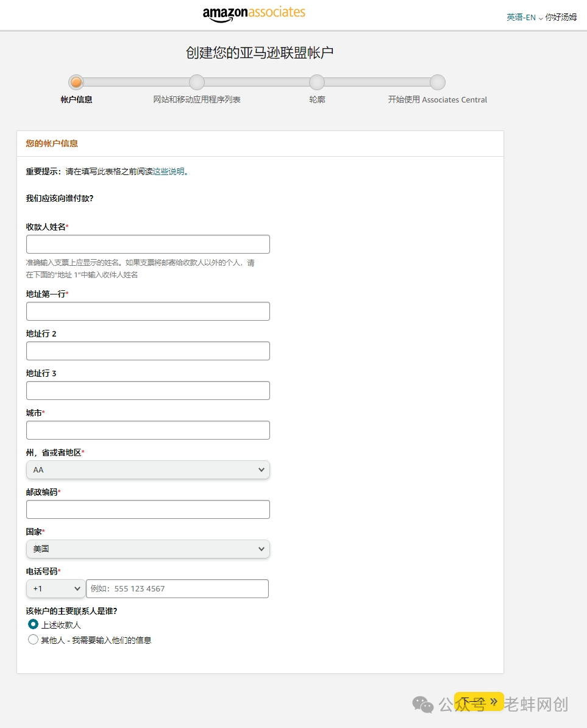Focus the 邮政编码 input field
587x728 pixels.
148,509
